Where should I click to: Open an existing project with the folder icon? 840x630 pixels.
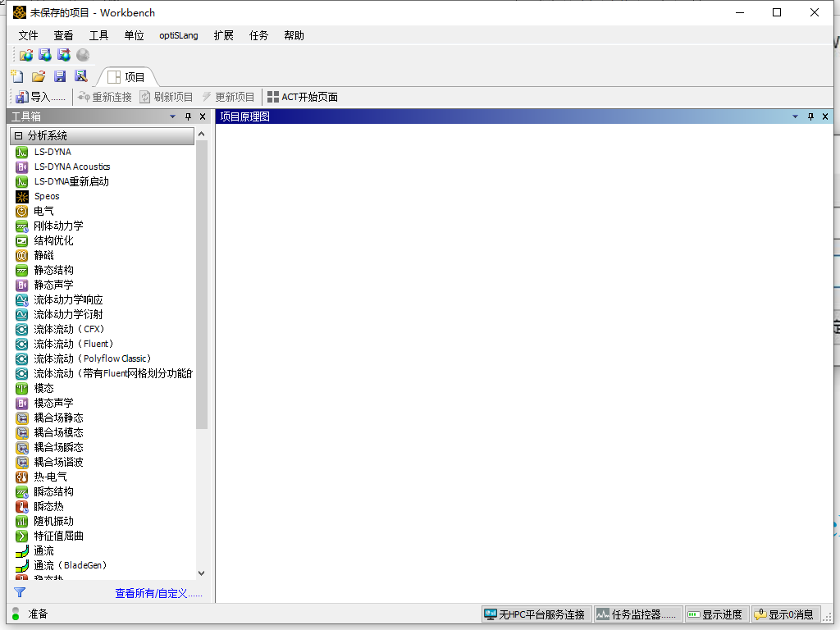[39, 75]
